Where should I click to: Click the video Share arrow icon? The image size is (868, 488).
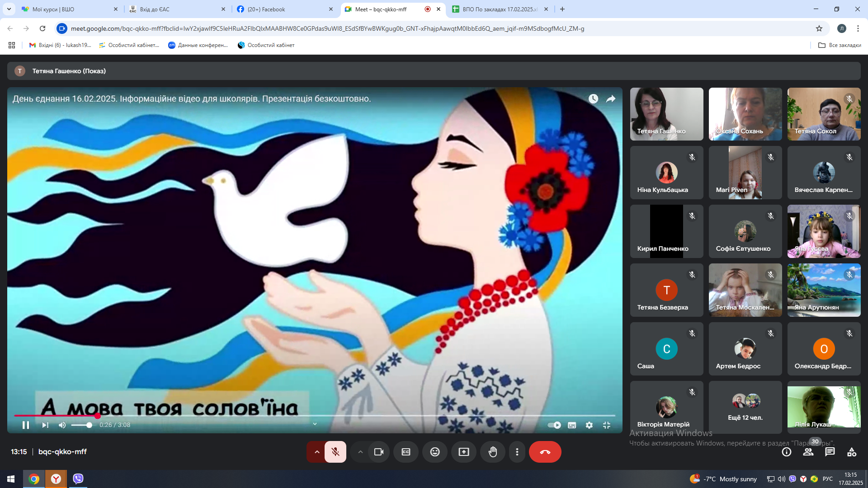pos(611,99)
